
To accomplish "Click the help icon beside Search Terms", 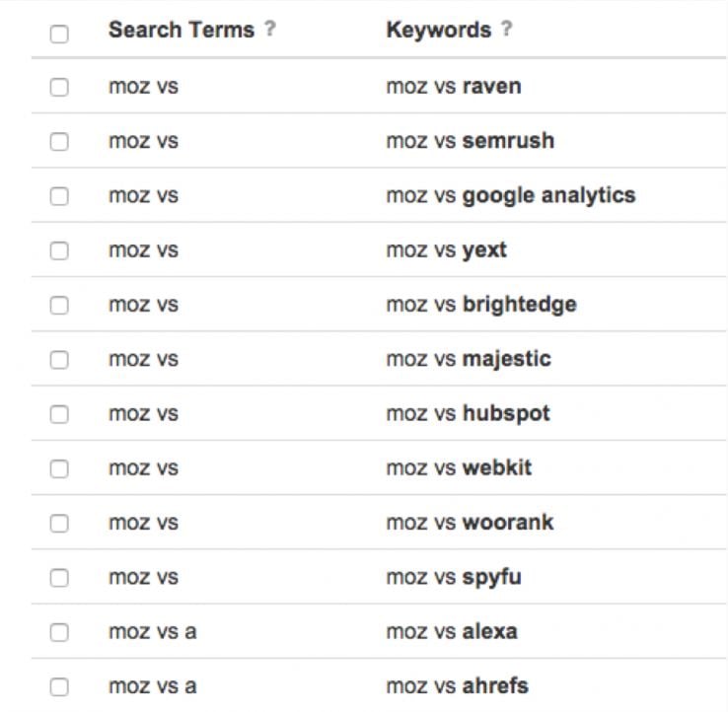I will 269,30.
